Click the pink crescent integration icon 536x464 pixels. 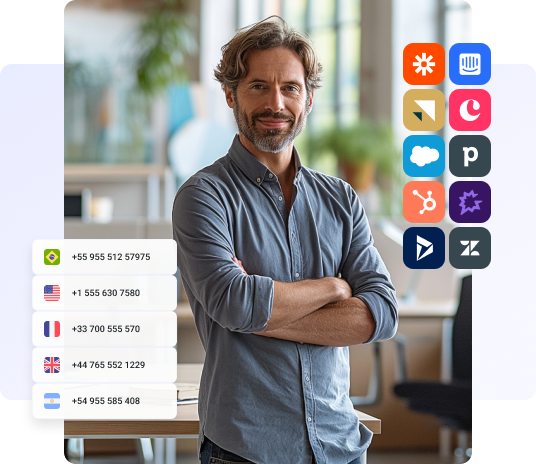pos(470,110)
